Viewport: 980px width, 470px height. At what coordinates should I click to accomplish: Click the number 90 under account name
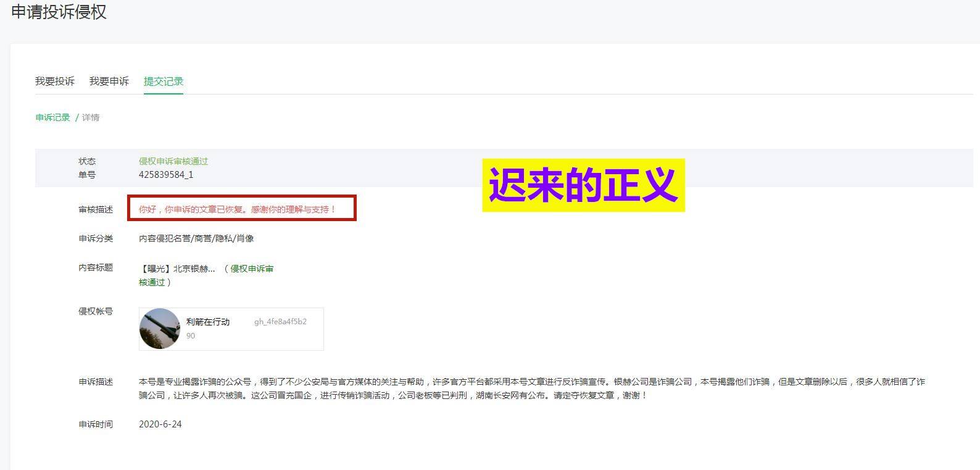pos(191,336)
